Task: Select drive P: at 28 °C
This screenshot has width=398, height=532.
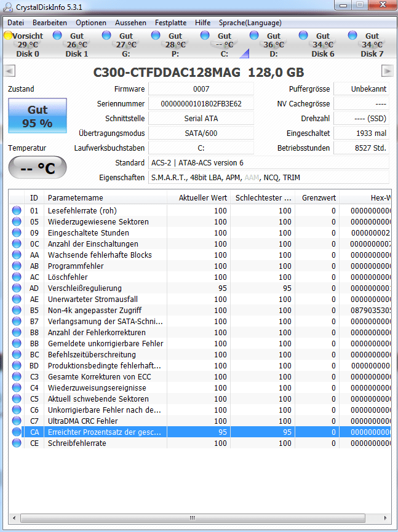Action: click(x=175, y=44)
